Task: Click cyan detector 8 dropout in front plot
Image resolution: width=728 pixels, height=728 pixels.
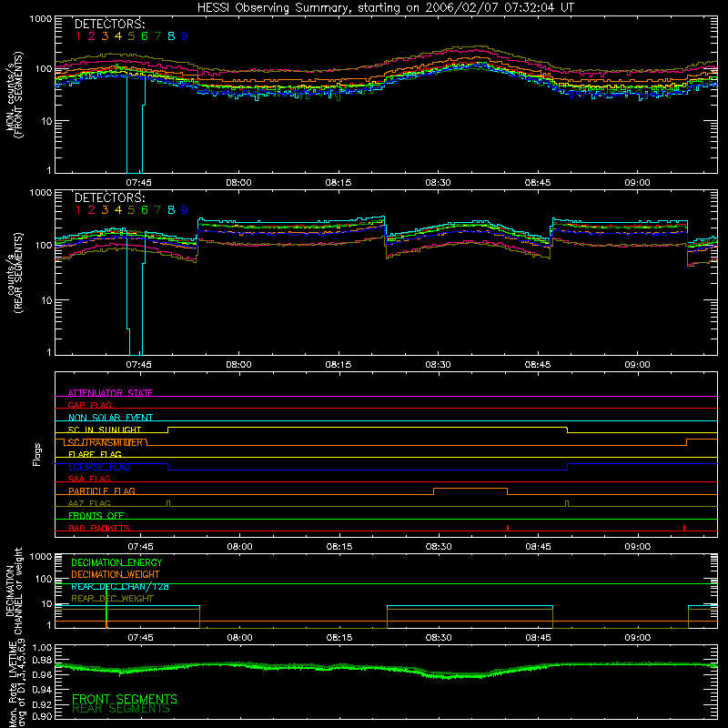Action: pos(135,126)
